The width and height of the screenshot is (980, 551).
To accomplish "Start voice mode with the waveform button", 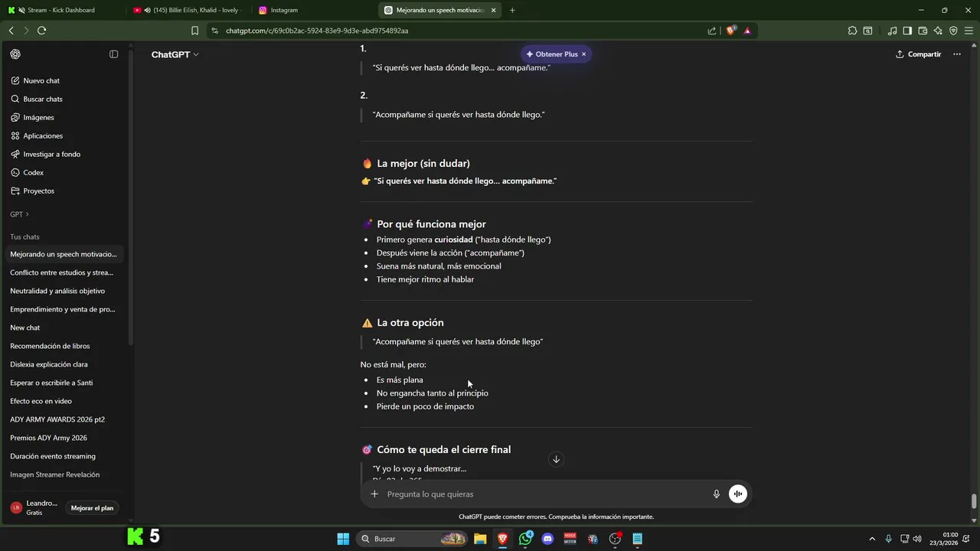I will click(x=738, y=494).
